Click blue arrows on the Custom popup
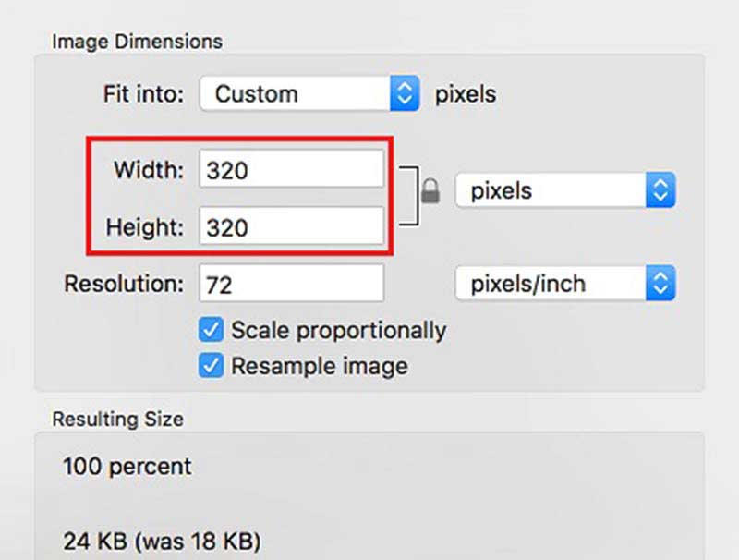Screen dimensions: 739x560 click(x=404, y=93)
